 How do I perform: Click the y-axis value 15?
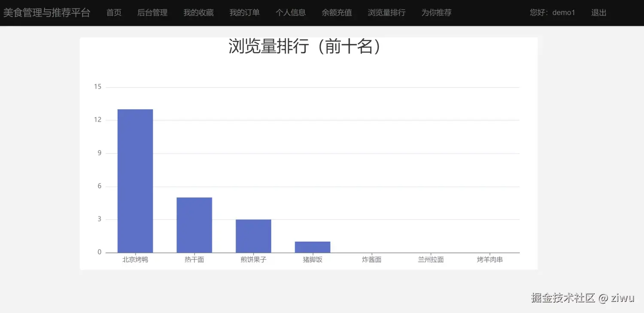[97, 87]
